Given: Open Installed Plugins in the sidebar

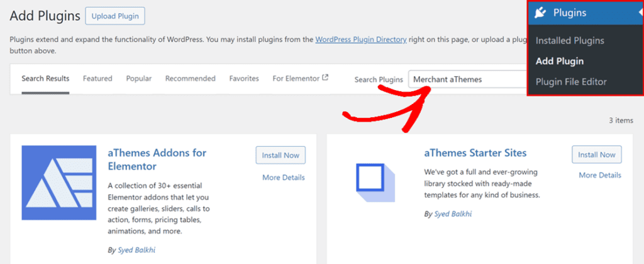Looking at the screenshot, I should coord(570,41).
